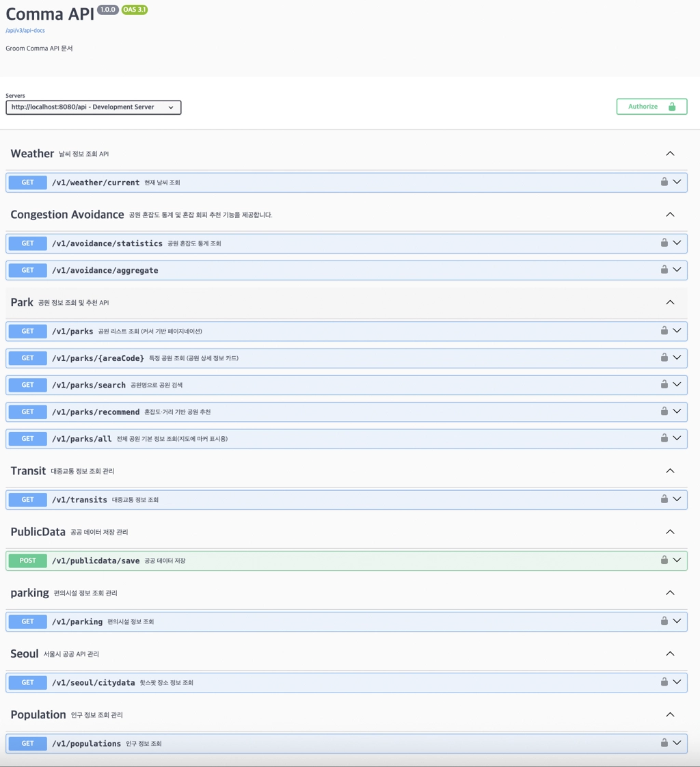Click the Transit tag heading
This screenshot has height=767, width=700.
coord(29,470)
